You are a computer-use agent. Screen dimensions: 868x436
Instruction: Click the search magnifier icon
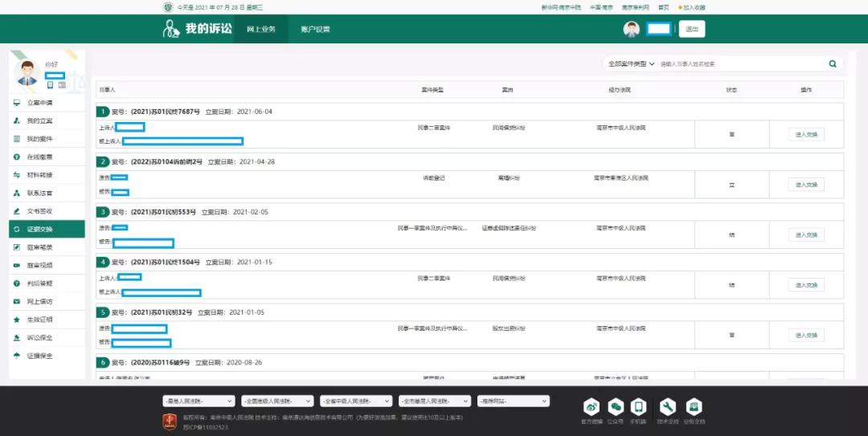833,63
